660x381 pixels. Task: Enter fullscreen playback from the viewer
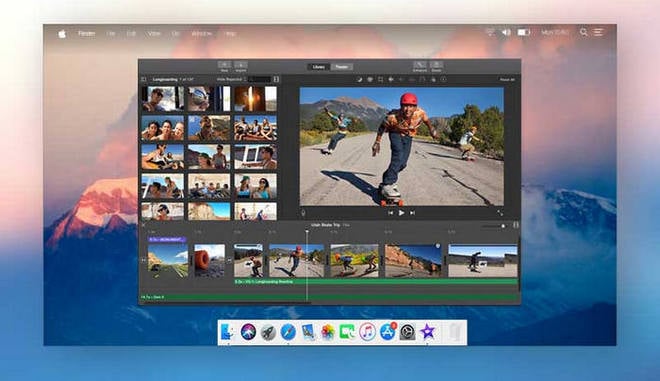click(x=500, y=213)
